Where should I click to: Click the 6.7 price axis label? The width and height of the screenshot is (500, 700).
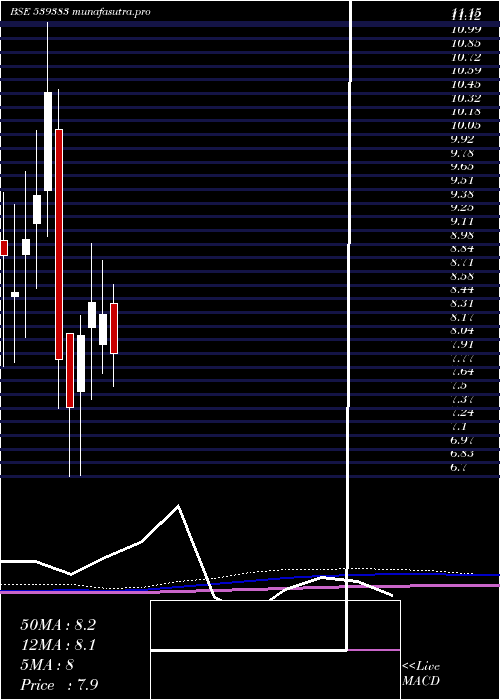click(x=459, y=468)
